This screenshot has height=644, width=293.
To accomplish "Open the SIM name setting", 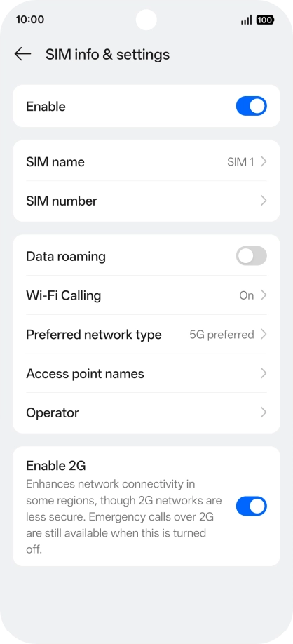I will pos(146,162).
